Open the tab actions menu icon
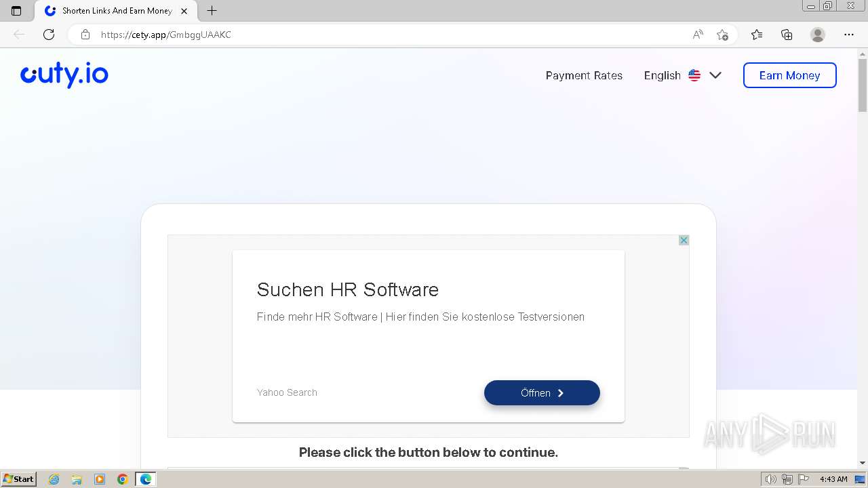 [16, 11]
